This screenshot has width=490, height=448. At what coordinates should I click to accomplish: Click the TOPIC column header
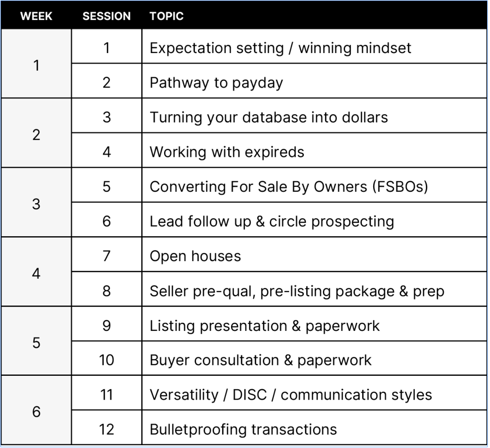[x=166, y=16]
